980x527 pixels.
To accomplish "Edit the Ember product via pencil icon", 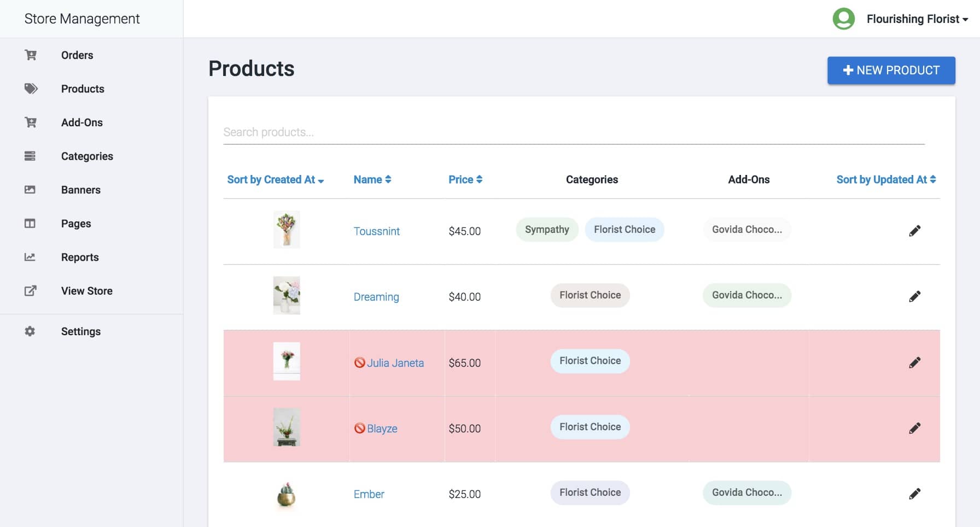I will 914,494.
